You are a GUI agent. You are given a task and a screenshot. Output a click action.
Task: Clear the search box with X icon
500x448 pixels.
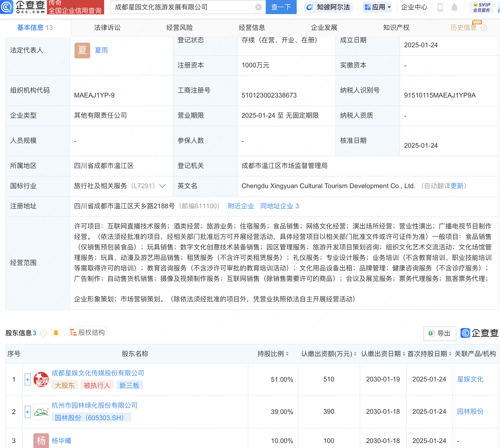pos(259,7)
